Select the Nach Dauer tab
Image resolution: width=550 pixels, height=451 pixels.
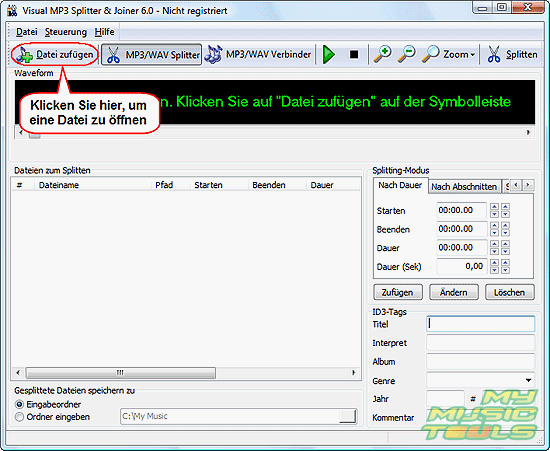pyautogui.click(x=400, y=185)
